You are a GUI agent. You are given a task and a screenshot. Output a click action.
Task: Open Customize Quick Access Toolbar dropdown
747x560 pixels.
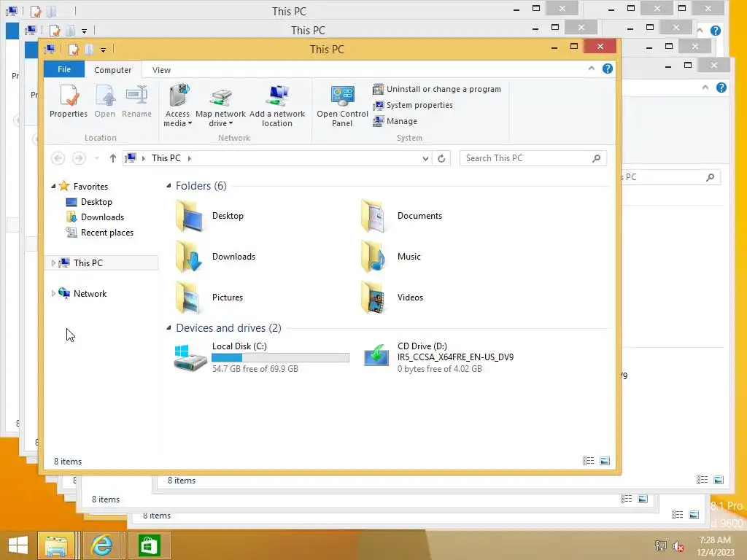tap(103, 50)
